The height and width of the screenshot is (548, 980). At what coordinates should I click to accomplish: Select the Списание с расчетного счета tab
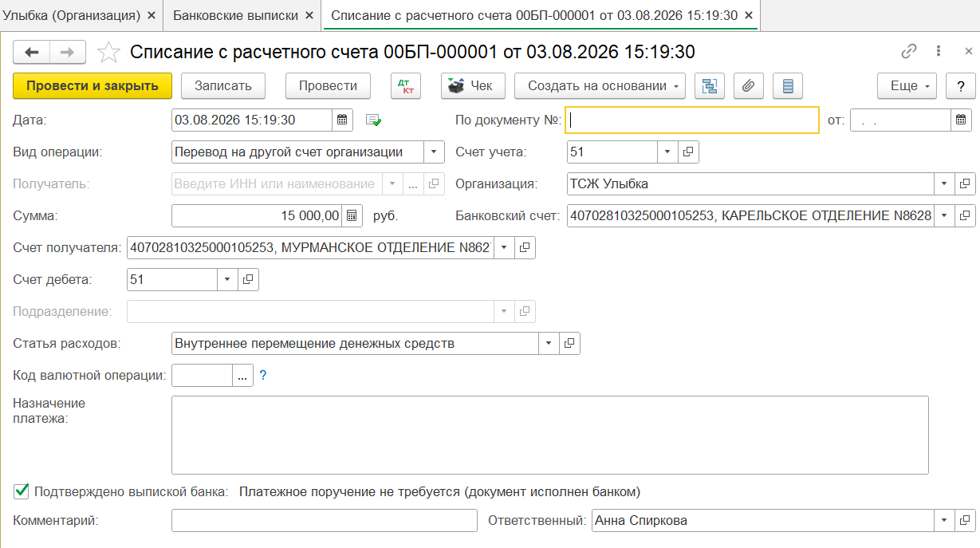coord(534,15)
